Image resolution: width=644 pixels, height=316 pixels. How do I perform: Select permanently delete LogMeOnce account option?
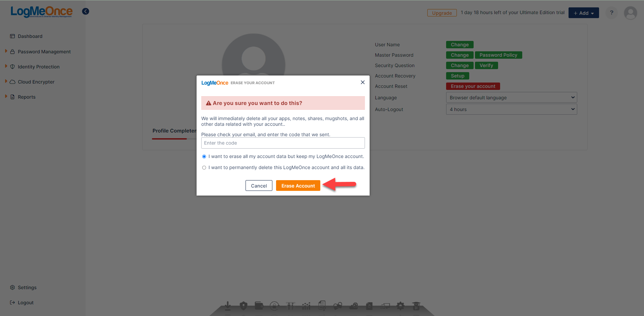204,168
